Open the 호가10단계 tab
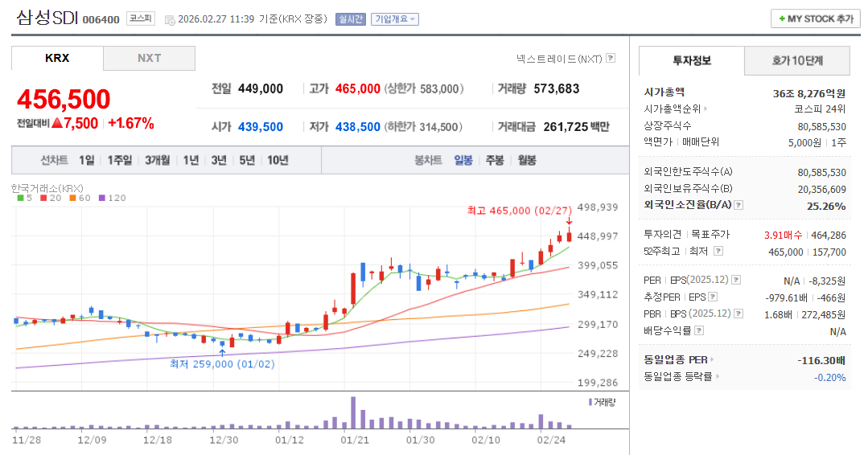The height and width of the screenshot is (455, 868). pos(798,61)
